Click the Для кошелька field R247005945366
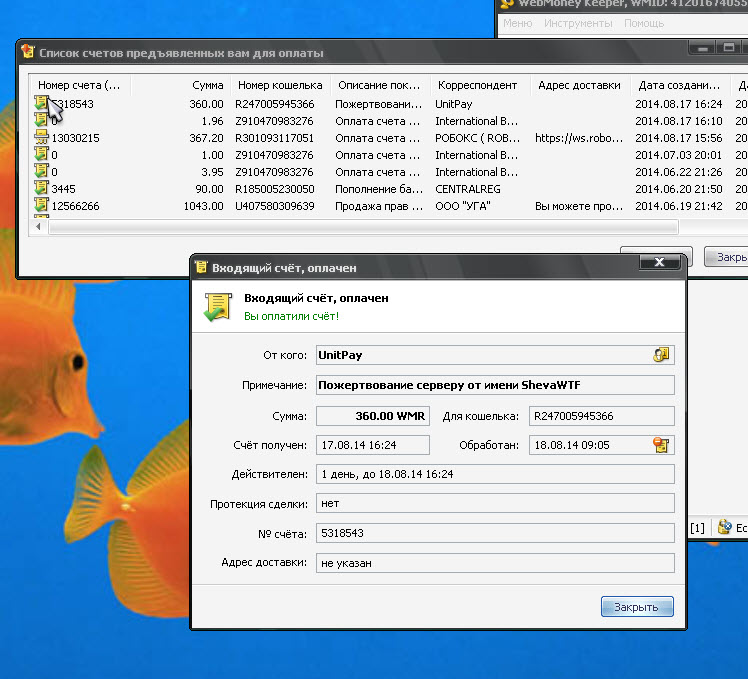This screenshot has width=748, height=679. click(602, 416)
